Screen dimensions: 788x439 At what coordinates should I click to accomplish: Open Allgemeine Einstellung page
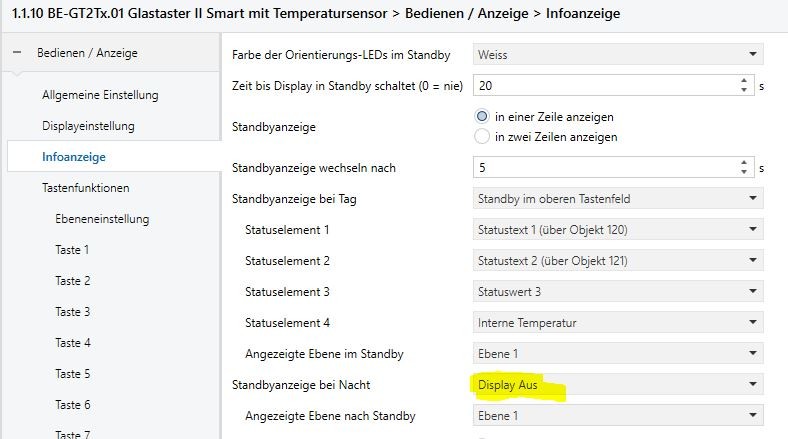(x=100, y=95)
